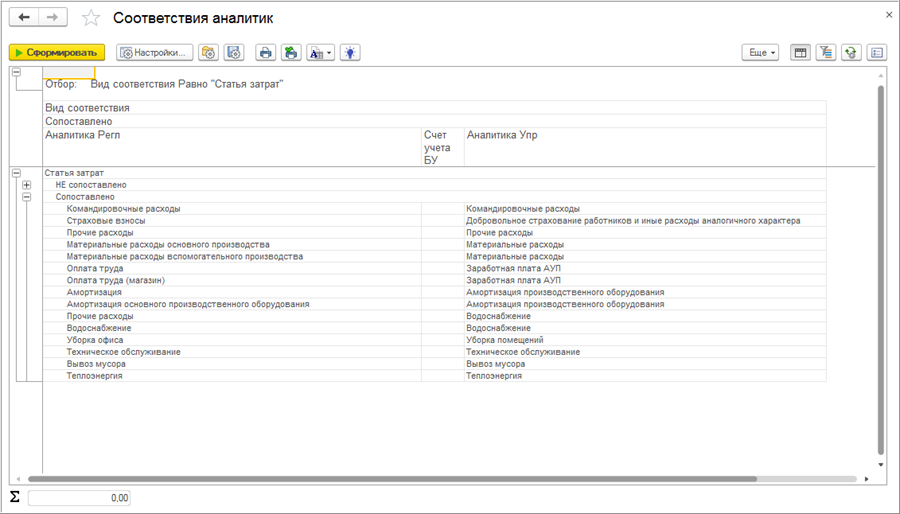This screenshot has width=900, height=514.
Task: Click the list form icon at far right
Action: 876,52
